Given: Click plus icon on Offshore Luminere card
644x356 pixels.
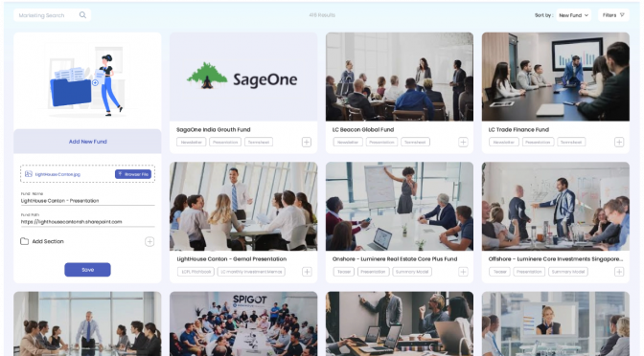Looking at the screenshot, I should click(x=619, y=272).
